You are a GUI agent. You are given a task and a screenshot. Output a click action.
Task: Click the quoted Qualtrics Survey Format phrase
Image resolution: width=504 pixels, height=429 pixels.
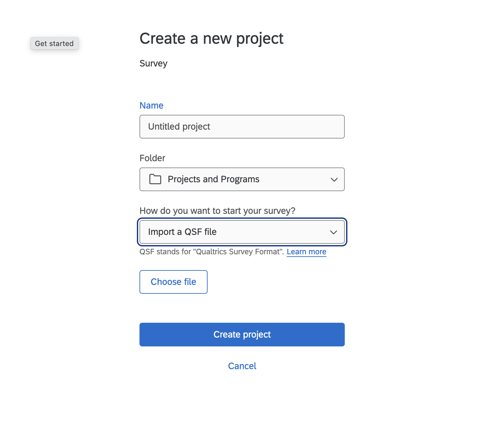click(x=238, y=252)
